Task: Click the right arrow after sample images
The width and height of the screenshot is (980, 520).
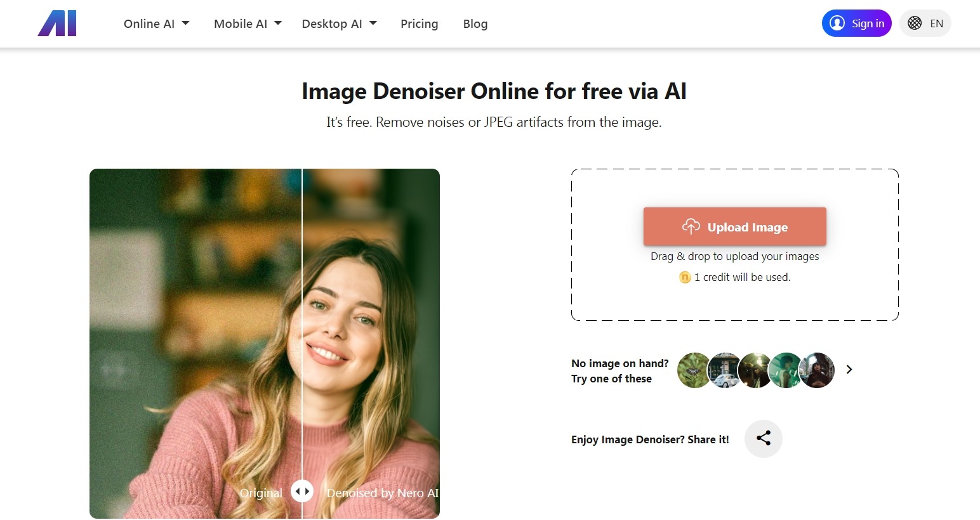Action: [849, 369]
